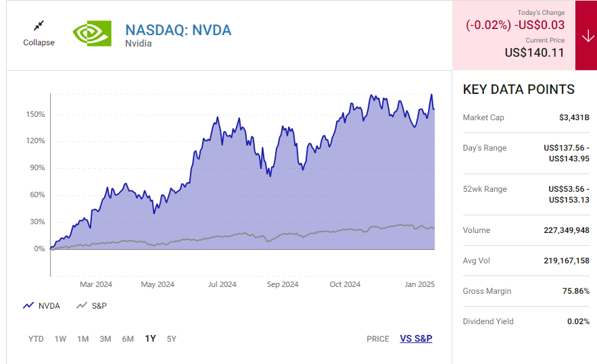Click the May 2024 x-axis label

coord(158,284)
